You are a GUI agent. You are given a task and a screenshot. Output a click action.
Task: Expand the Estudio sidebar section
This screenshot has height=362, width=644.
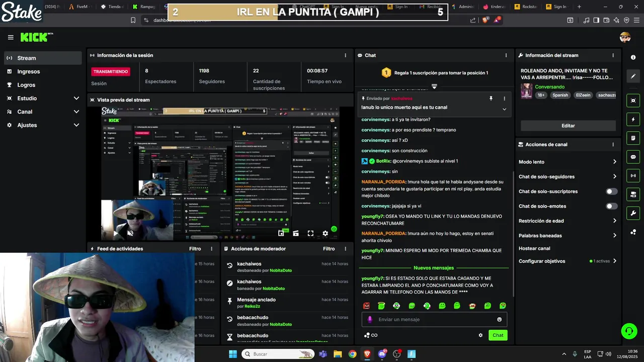43,98
